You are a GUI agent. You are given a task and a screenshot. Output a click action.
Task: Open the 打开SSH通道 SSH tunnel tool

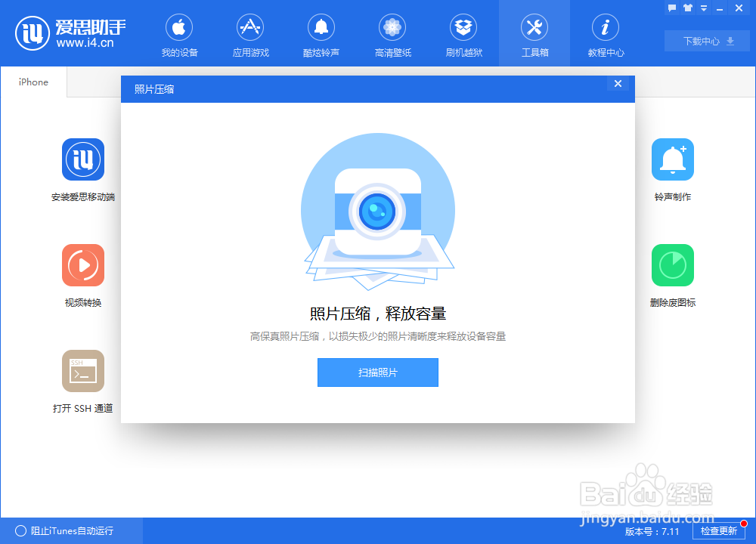pos(83,371)
